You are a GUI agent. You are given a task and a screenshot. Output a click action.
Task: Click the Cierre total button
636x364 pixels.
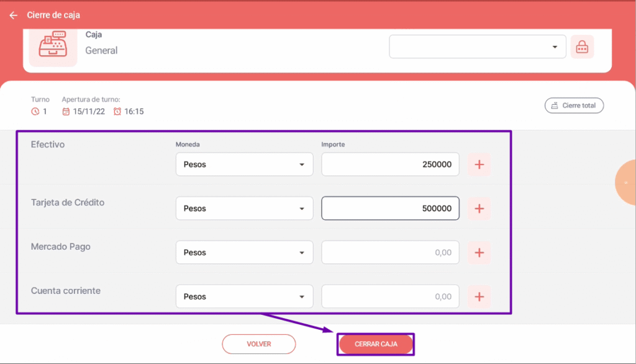(x=574, y=106)
